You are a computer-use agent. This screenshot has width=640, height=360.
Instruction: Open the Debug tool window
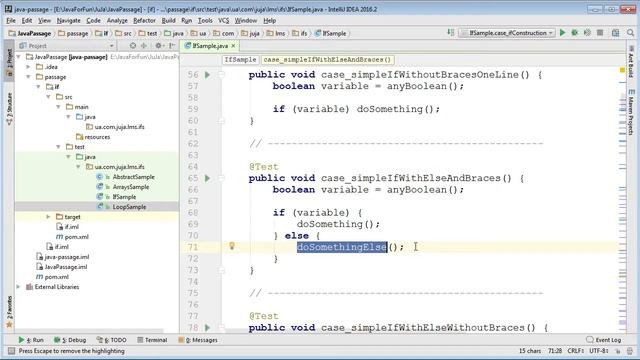[70, 340]
